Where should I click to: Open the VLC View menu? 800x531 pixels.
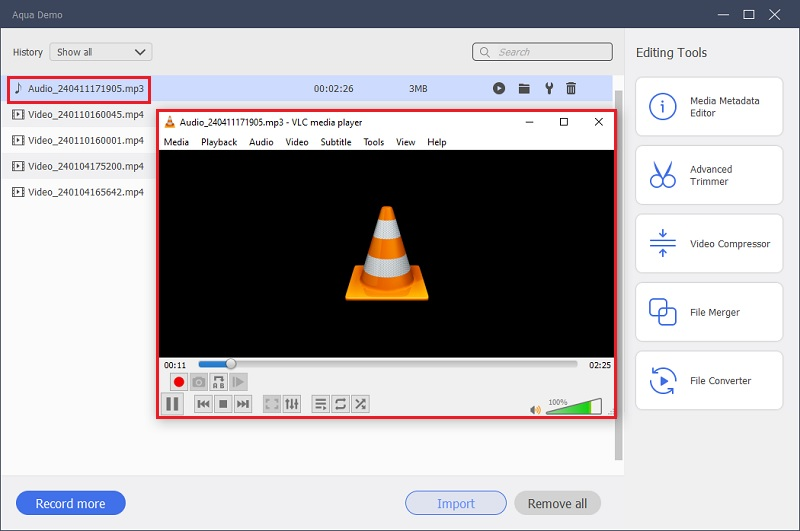click(x=406, y=142)
